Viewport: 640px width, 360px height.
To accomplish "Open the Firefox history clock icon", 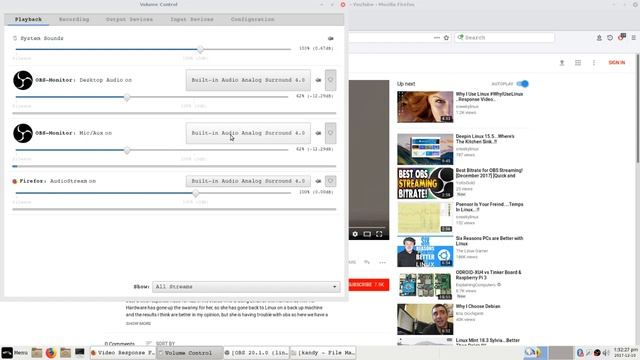I will pyautogui.click(x=610, y=38).
